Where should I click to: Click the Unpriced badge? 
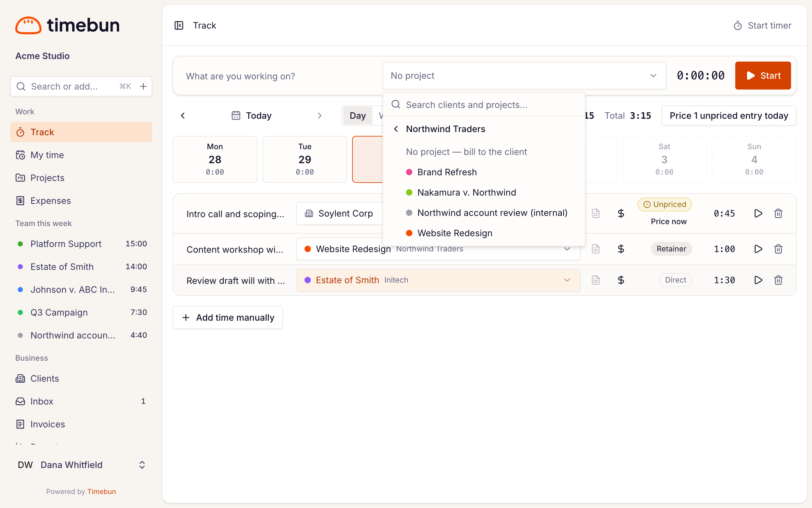(x=665, y=204)
